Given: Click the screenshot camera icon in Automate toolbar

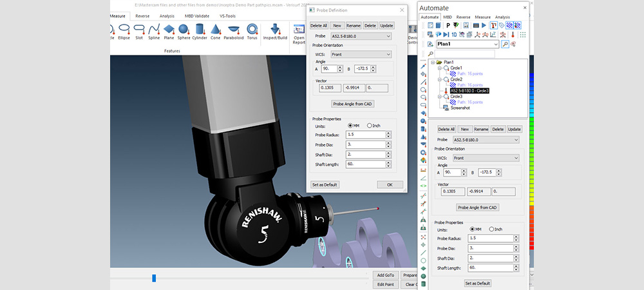Looking at the screenshot, I should [430, 35].
